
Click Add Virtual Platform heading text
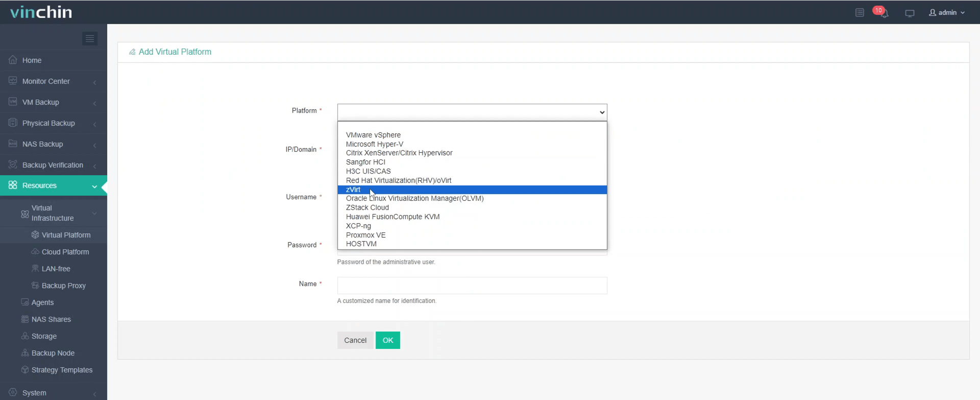[175, 52]
